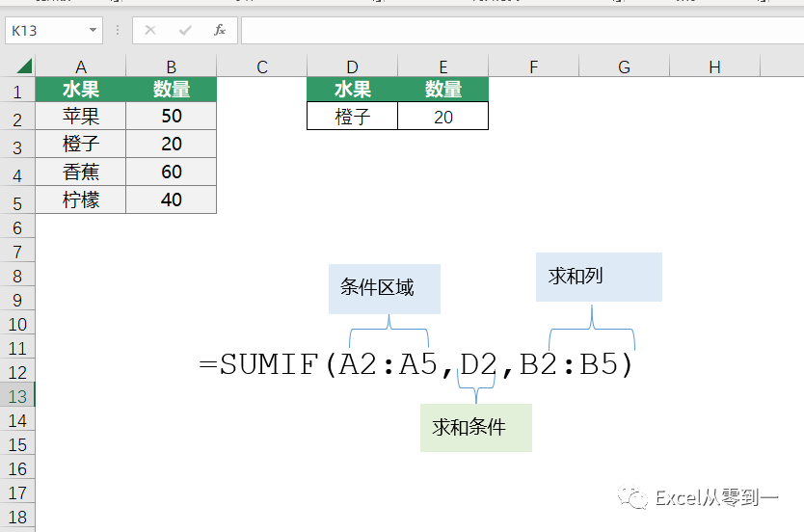Click the Insert Function fx icon
This screenshot has width=804, height=532.
pyautogui.click(x=220, y=30)
